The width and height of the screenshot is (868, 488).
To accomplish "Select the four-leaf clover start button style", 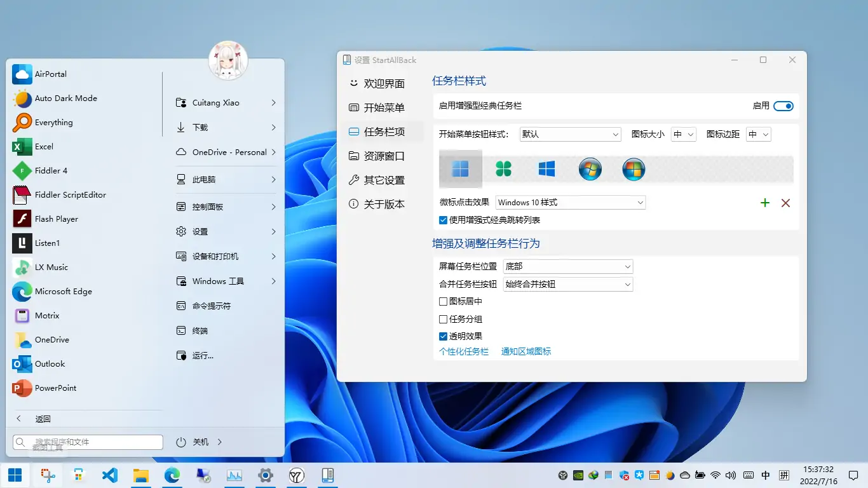I will (x=503, y=169).
